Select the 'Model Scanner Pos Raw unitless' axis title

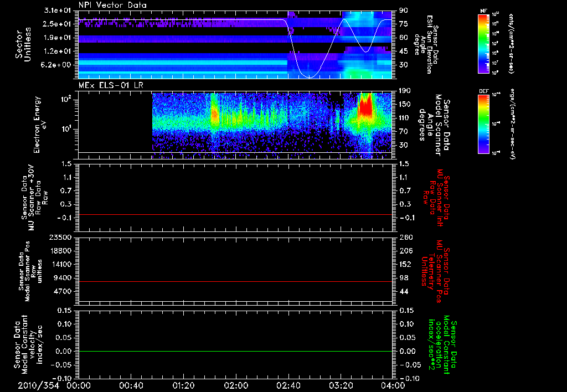point(30,271)
